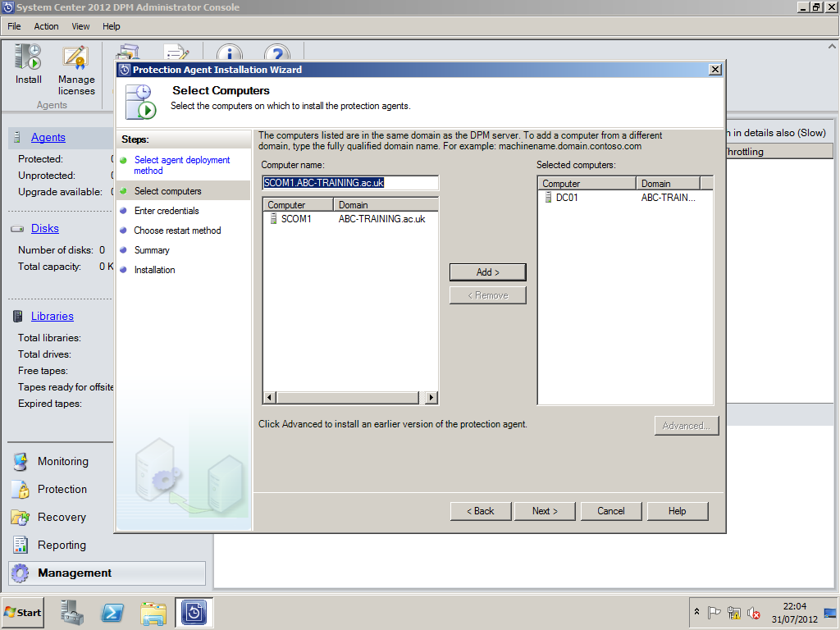840x630 pixels.
Task: Open Server Manager from the taskbar
Action: point(72,612)
